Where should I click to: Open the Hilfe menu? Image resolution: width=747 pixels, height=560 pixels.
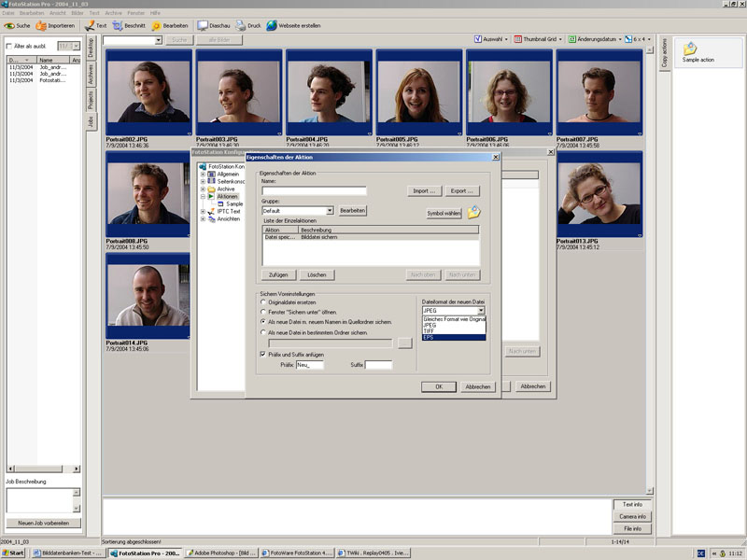(x=155, y=13)
